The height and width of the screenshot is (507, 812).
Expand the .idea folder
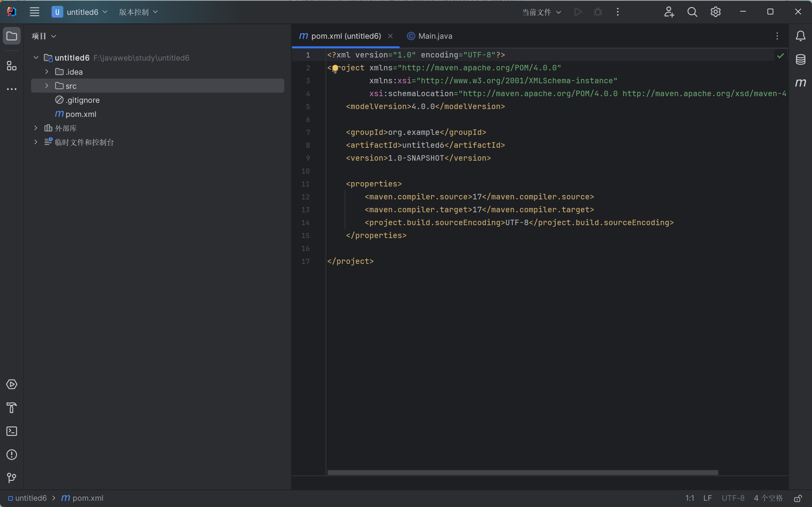click(47, 72)
